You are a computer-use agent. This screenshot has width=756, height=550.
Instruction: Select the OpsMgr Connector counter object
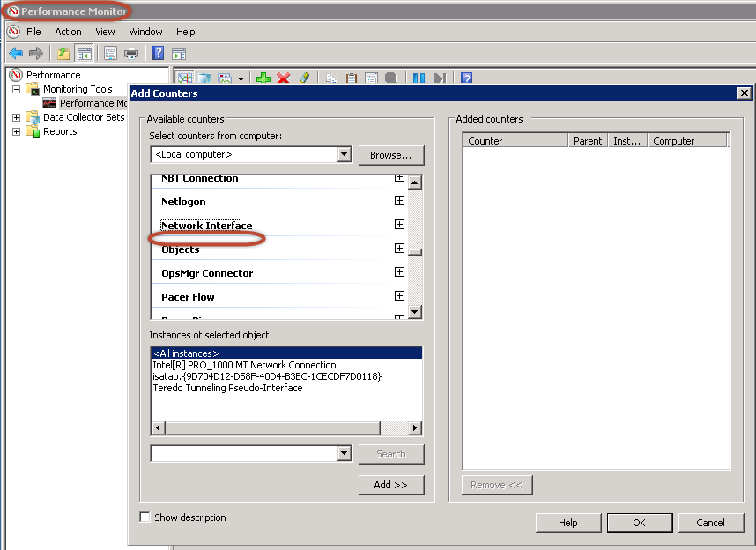207,273
